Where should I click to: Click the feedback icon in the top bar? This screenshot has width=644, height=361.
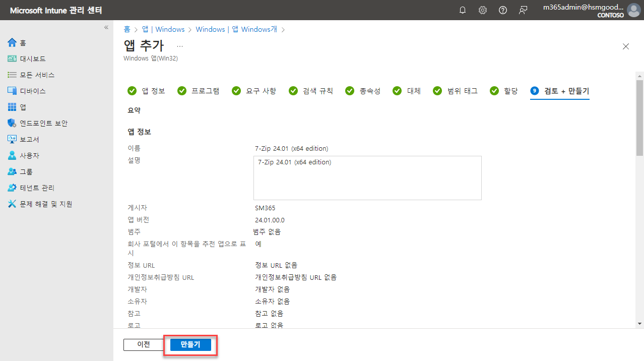coord(523,10)
